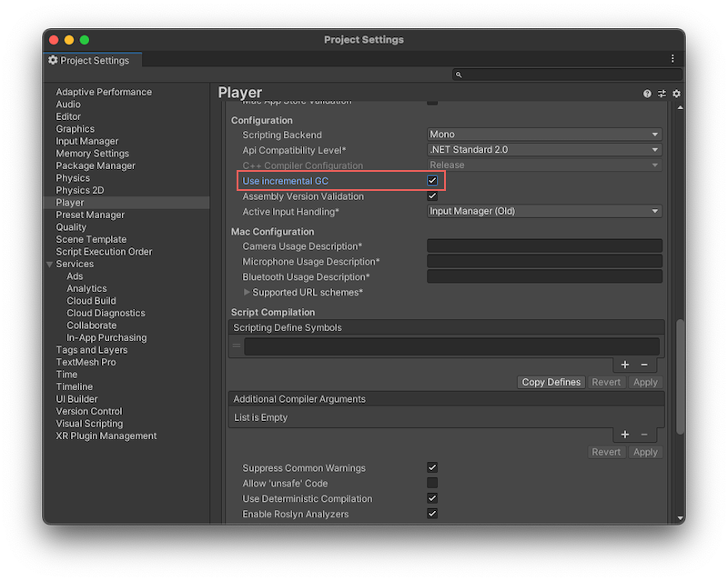Enable Allow 'unsafe' Code
This screenshot has width=728, height=581.
pyautogui.click(x=433, y=483)
